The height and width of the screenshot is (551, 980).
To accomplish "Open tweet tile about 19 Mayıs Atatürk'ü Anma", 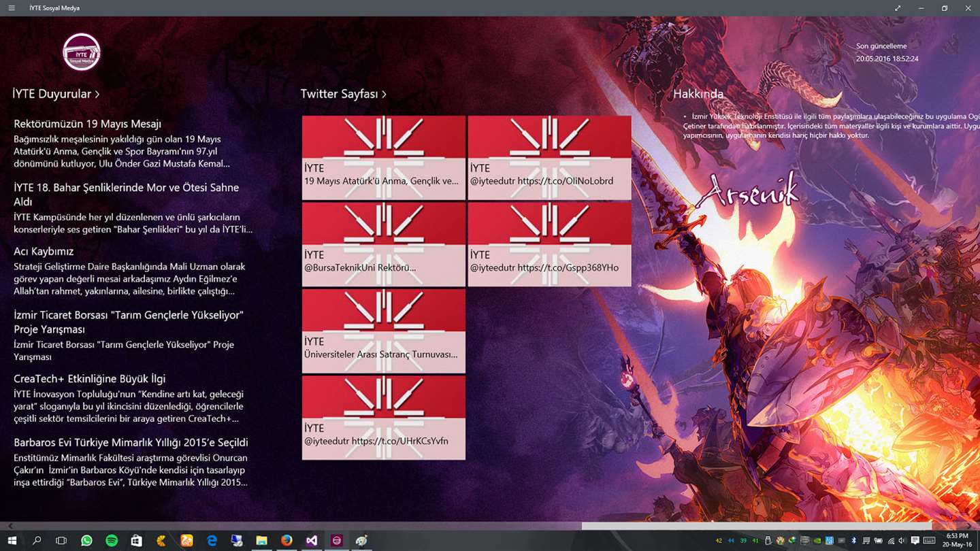I will click(384, 157).
